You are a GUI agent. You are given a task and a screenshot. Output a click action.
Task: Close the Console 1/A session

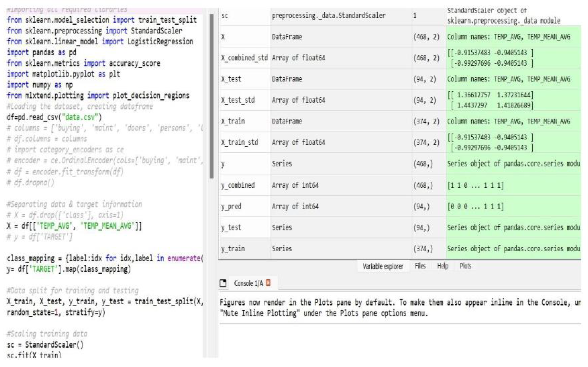point(268,283)
